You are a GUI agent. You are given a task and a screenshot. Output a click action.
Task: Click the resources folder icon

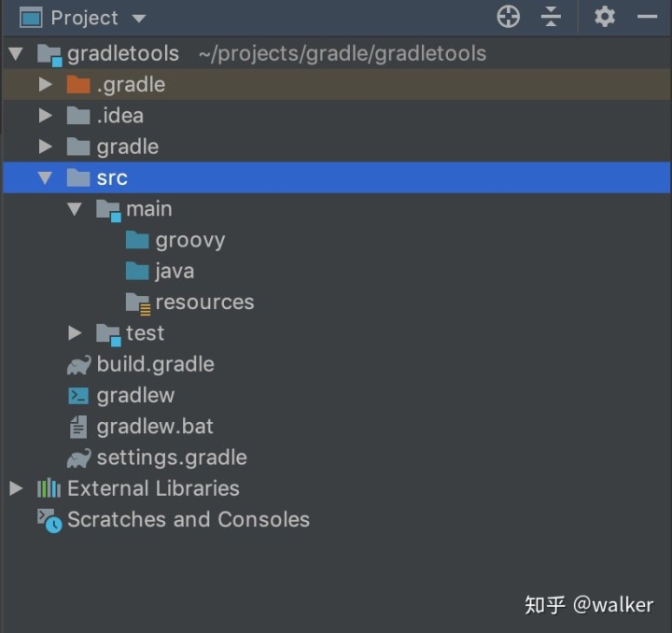[x=138, y=303]
